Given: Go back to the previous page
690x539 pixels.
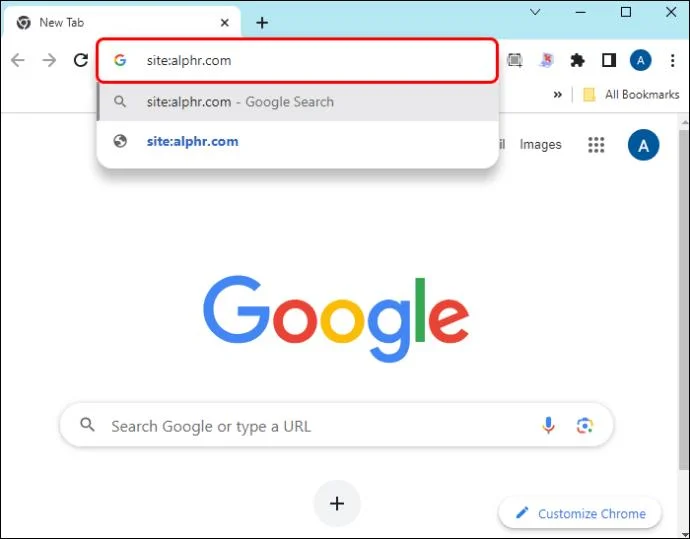Looking at the screenshot, I should point(18,61).
